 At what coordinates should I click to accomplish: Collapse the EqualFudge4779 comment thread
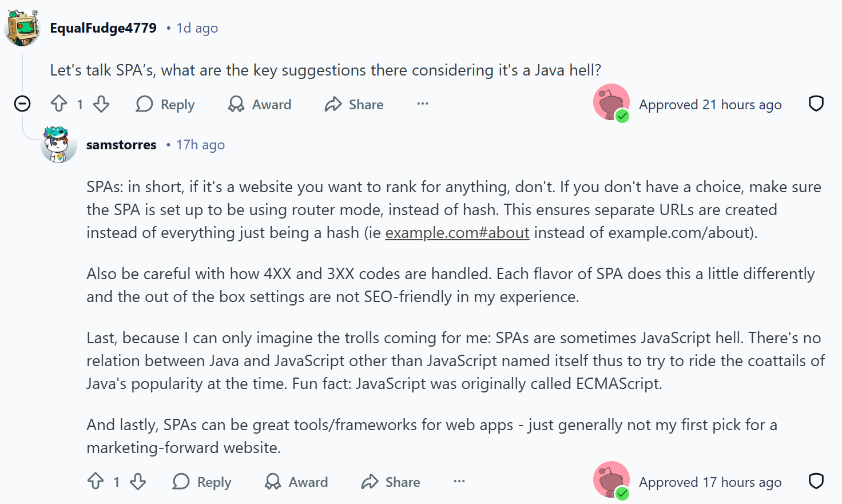22,104
